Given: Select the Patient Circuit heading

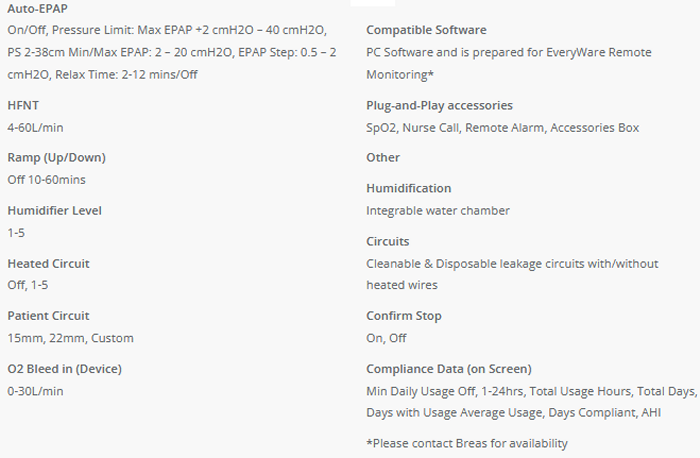Looking at the screenshot, I should pyautogui.click(x=48, y=316).
